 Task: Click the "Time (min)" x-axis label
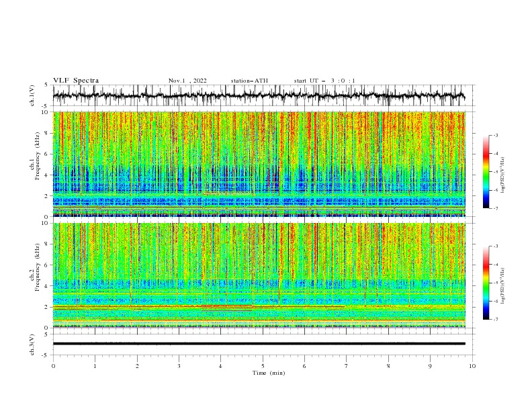pos(269,373)
